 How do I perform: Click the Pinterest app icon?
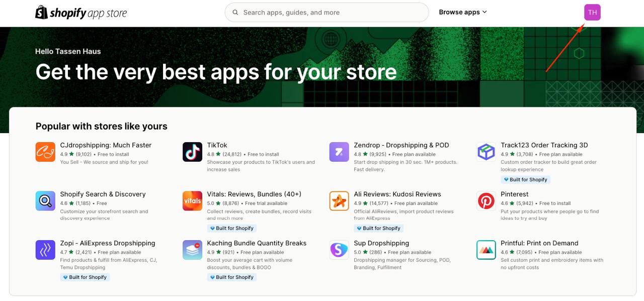click(486, 200)
